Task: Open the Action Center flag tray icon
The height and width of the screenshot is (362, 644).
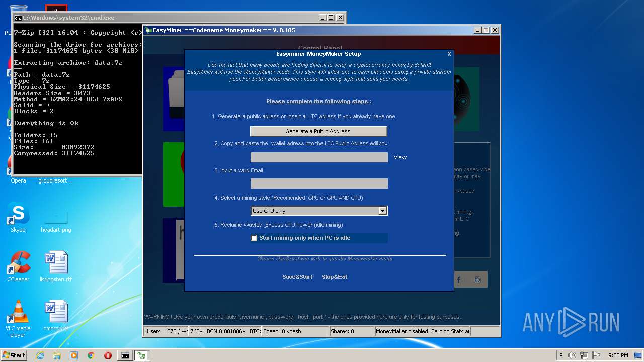Action: point(595,355)
